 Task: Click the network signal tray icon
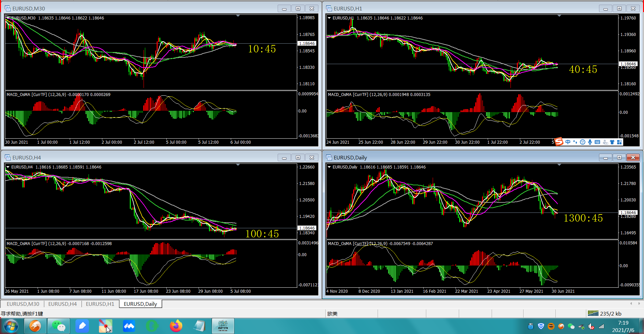[x=601, y=326]
